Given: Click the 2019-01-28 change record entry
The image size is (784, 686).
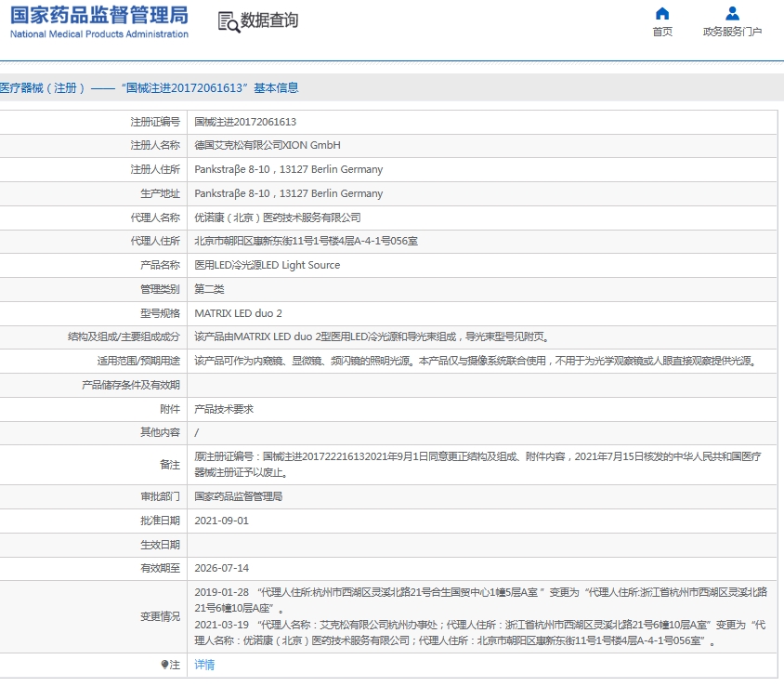Looking at the screenshot, I should (480, 600).
